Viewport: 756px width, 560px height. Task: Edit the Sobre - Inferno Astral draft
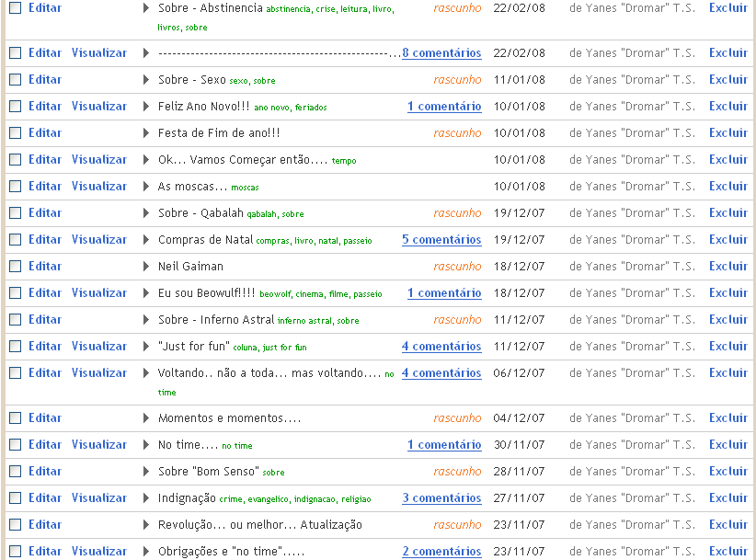click(45, 319)
